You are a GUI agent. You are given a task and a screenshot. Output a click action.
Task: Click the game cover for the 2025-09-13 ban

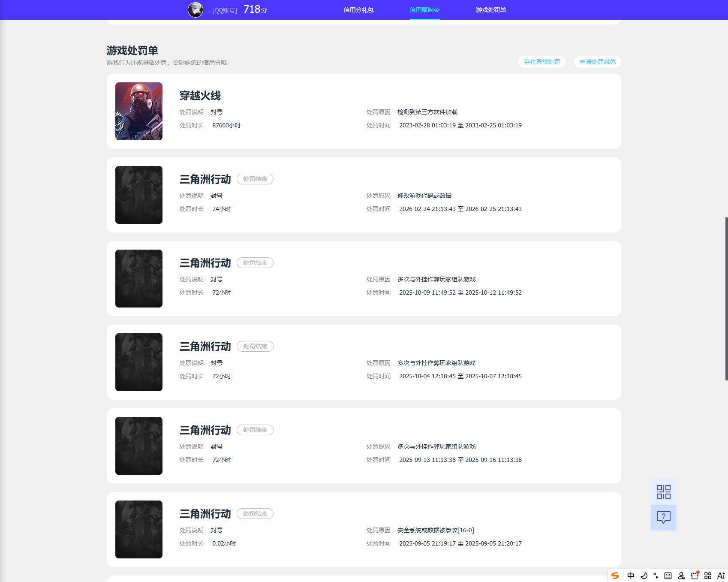(139, 446)
